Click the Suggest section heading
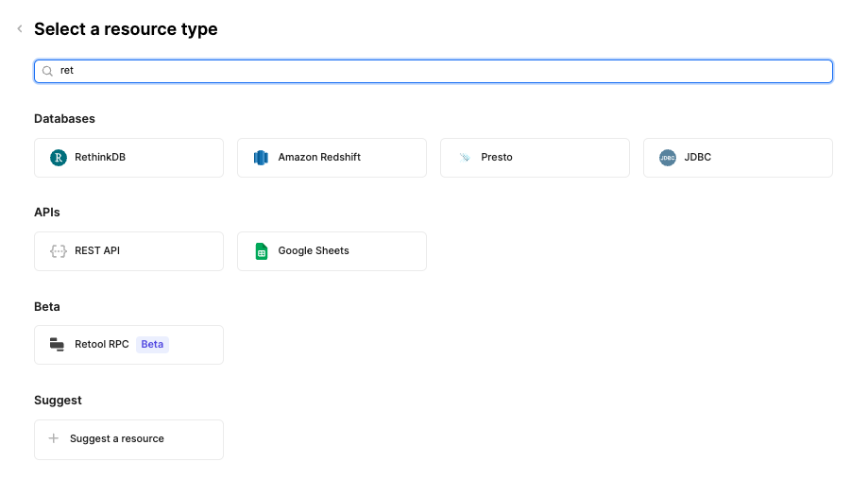 click(59, 401)
